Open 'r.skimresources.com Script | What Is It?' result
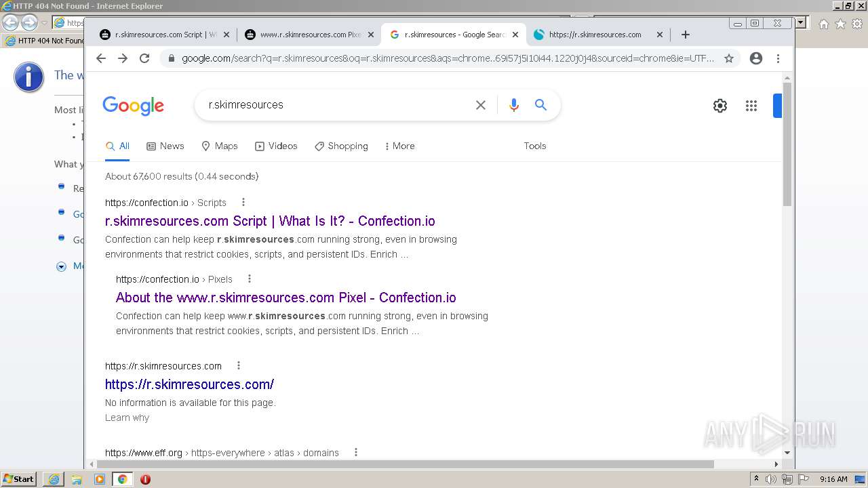868x488 pixels. (270, 221)
